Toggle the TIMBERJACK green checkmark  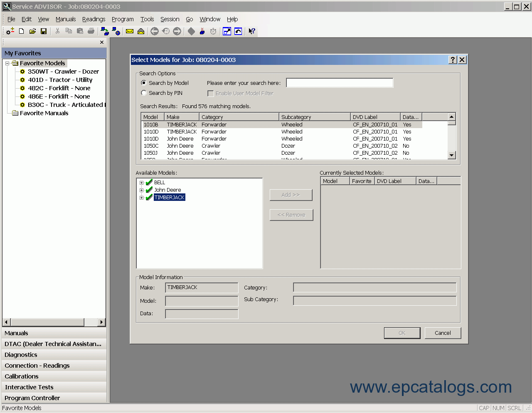[x=149, y=197]
